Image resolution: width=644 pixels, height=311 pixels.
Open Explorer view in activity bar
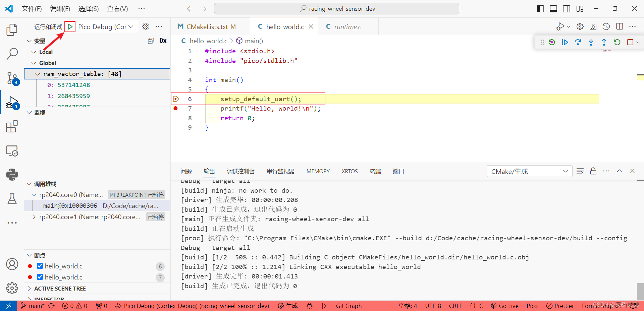point(12,30)
